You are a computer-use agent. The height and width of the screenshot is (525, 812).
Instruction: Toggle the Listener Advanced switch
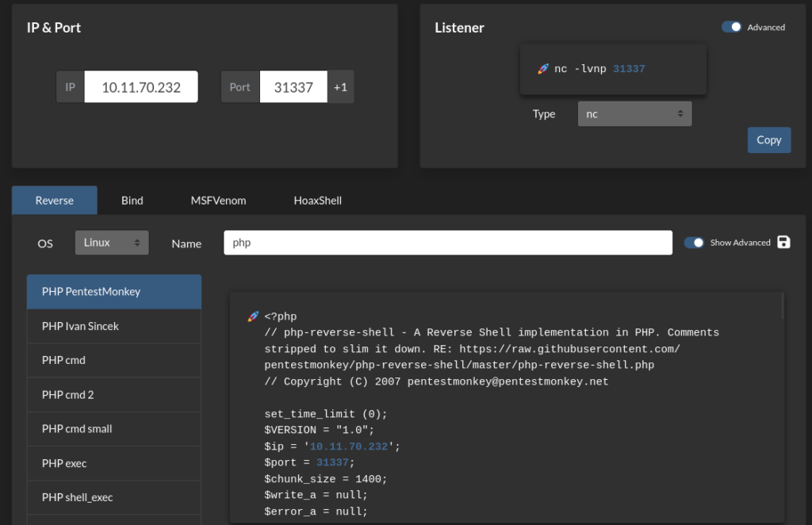pos(732,27)
